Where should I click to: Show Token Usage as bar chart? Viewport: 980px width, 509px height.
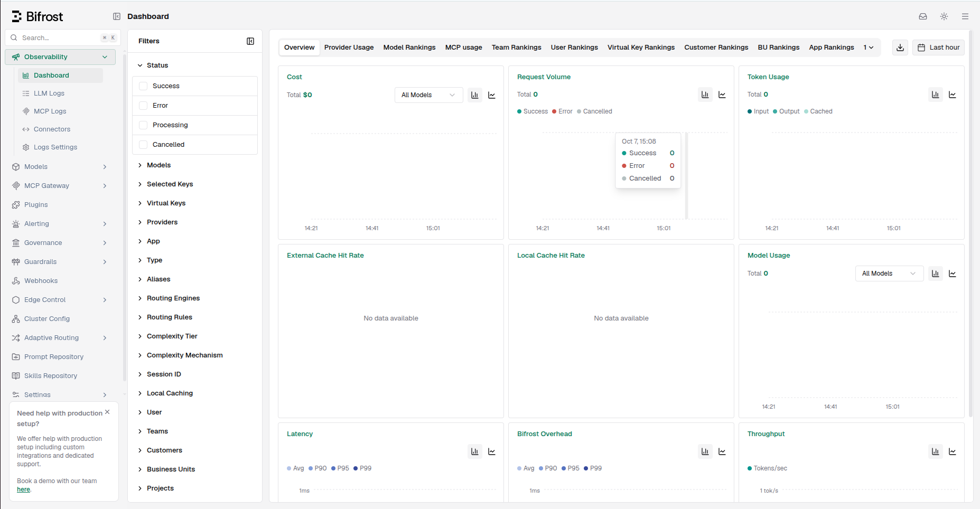[x=936, y=95]
